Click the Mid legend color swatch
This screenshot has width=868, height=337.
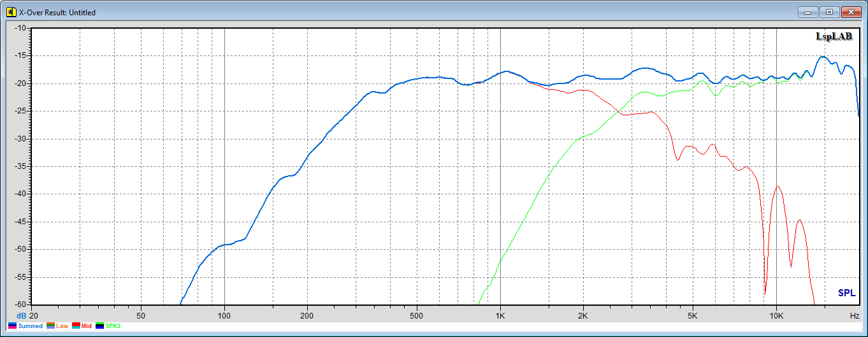point(76,326)
